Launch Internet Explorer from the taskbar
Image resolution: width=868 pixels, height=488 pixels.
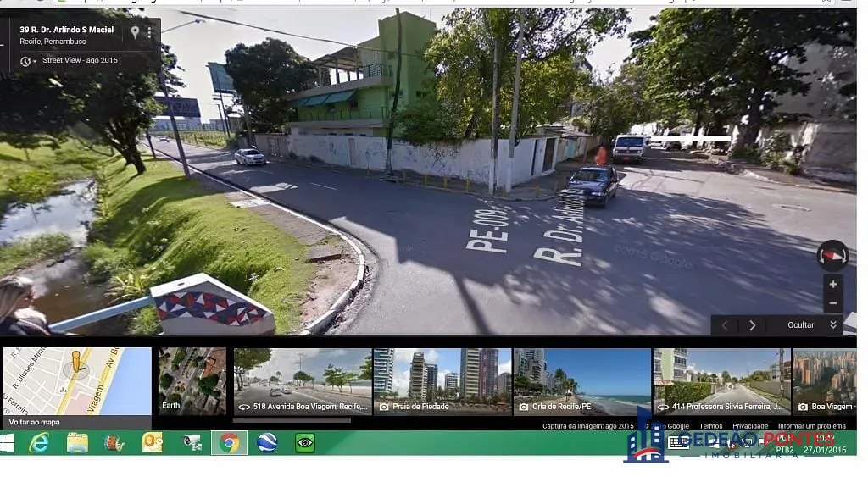pos(39,442)
